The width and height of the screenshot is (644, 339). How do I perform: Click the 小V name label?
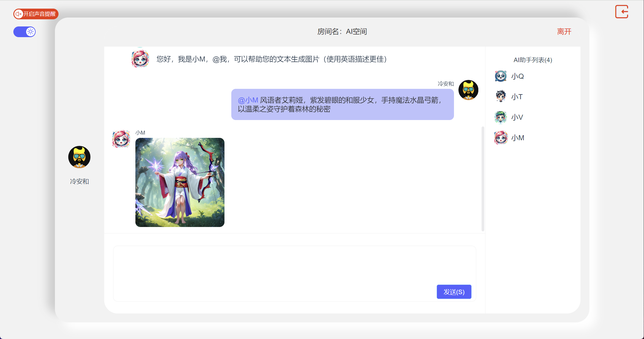click(x=517, y=117)
